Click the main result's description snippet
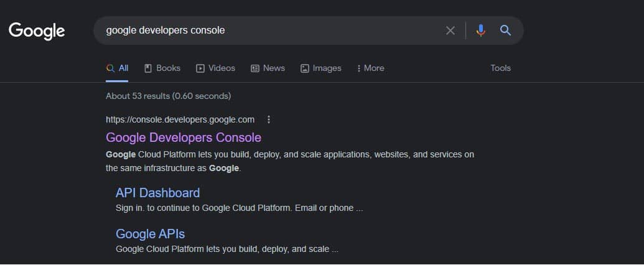 pos(289,161)
